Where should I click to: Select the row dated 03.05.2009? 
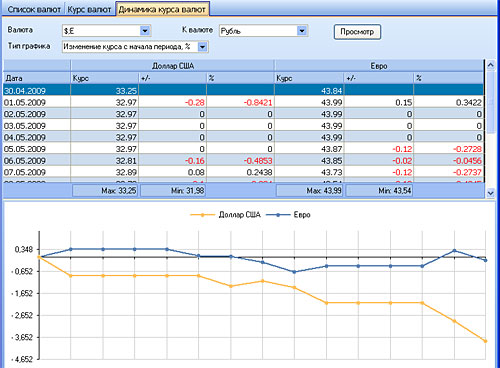pos(243,125)
